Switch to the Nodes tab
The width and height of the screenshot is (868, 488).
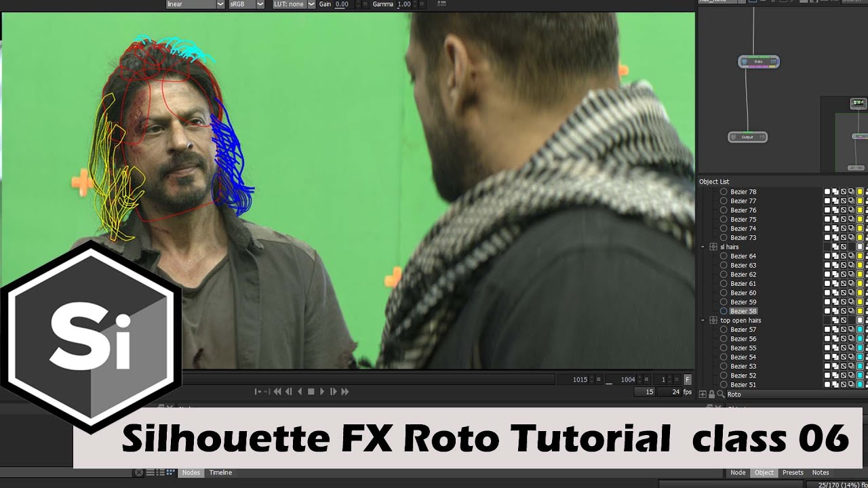(x=191, y=472)
